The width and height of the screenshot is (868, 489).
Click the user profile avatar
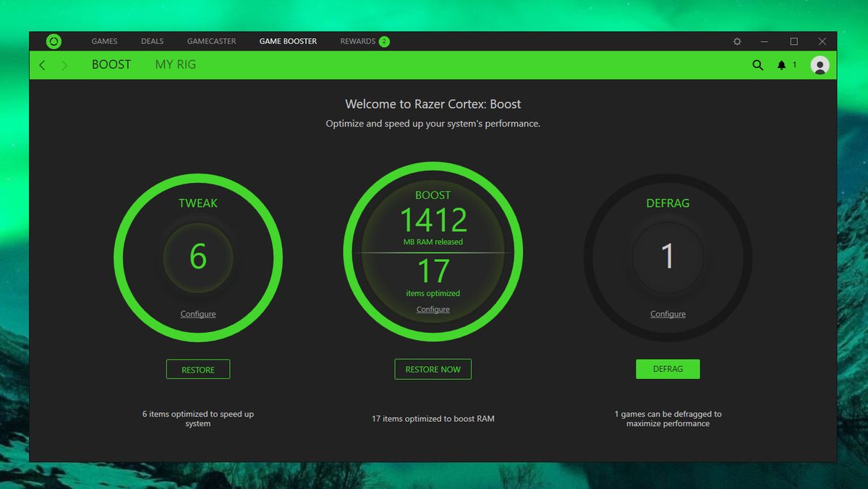pos(820,64)
